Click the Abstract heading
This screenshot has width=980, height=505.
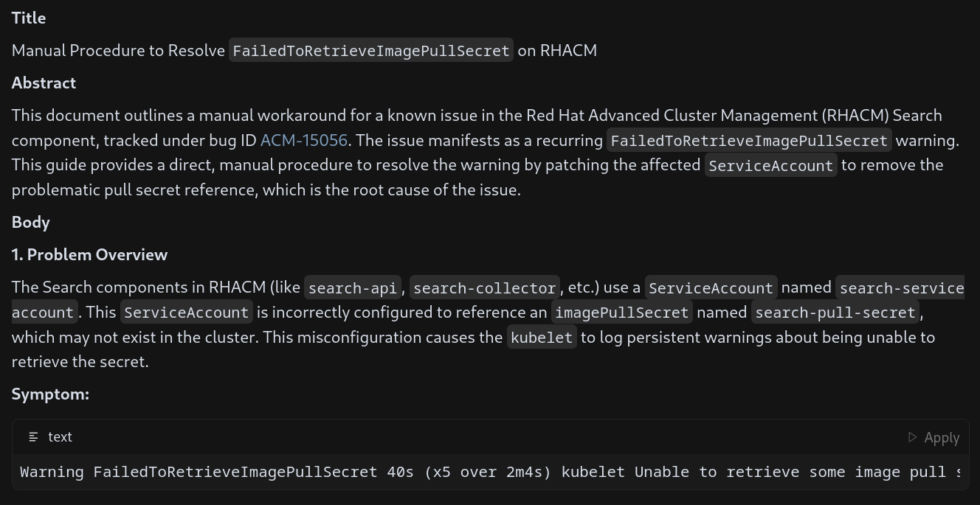[44, 83]
